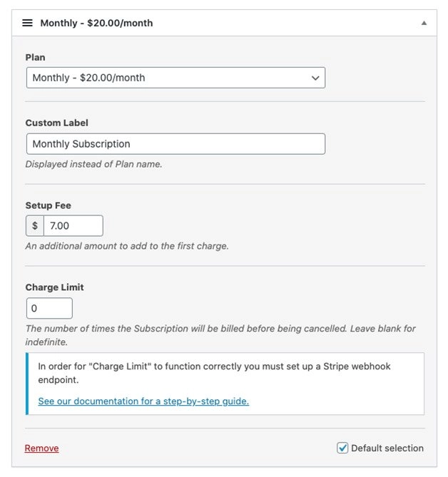This screenshot has width=448, height=477.
Task: Focus the Custom Label text field
Action: tap(175, 144)
